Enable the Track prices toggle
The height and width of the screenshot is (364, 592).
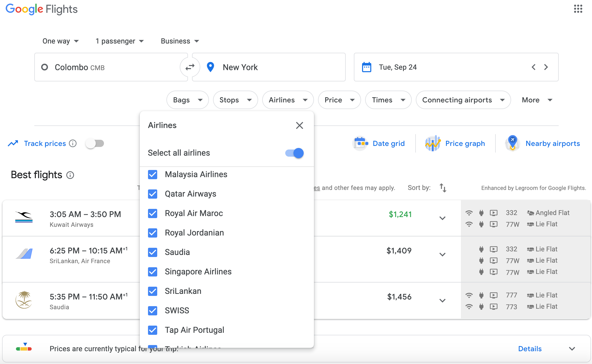(95, 144)
